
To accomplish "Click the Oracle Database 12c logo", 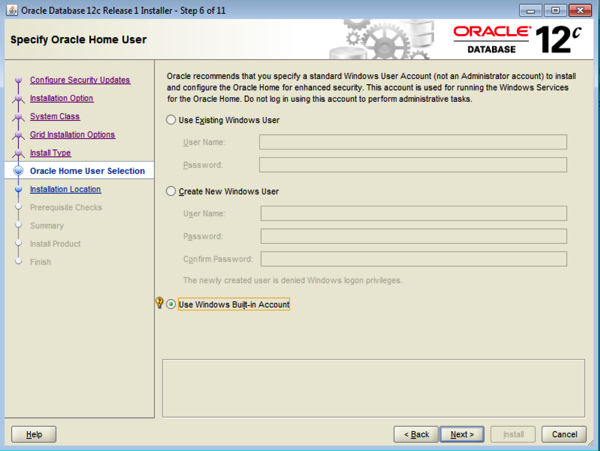I will point(517,39).
